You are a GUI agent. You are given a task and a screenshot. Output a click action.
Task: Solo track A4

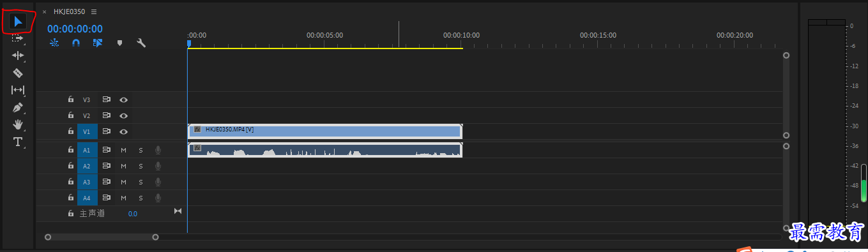(141, 198)
